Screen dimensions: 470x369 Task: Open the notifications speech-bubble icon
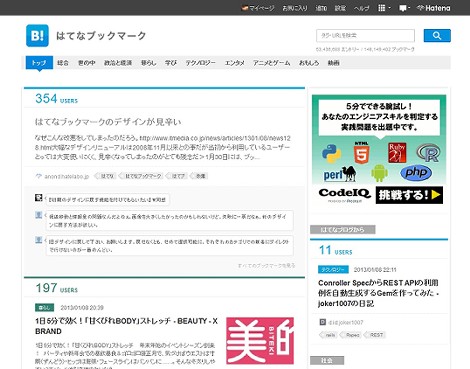[403, 8]
